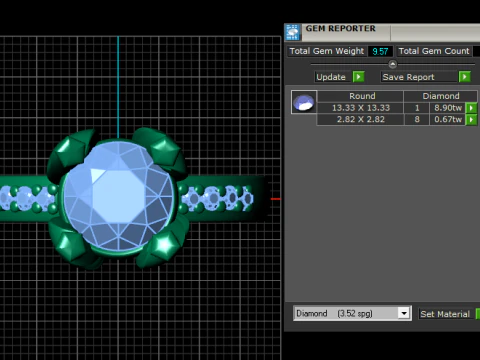This screenshot has height=360, width=480.
Task: Click the 13.33 X 13.33 size cell
Action: pos(361,108)
